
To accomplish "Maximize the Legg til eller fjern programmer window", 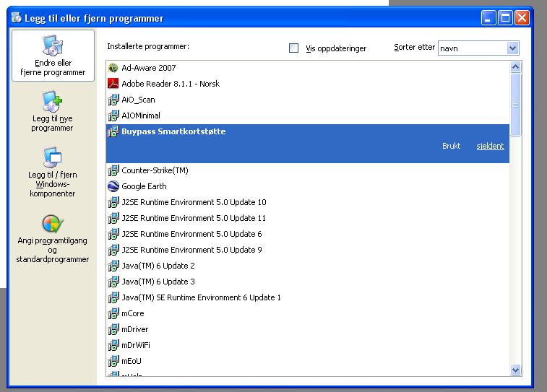I will click(505, 17).
